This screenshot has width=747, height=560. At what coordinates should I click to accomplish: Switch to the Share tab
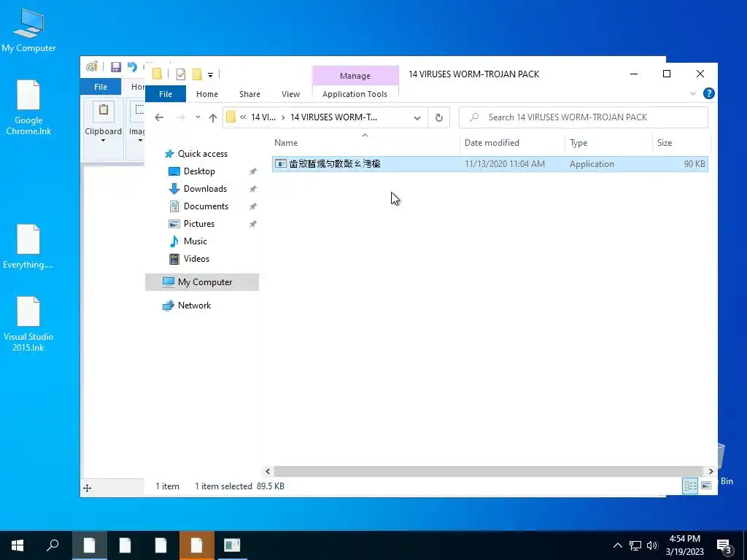point(249,94)
